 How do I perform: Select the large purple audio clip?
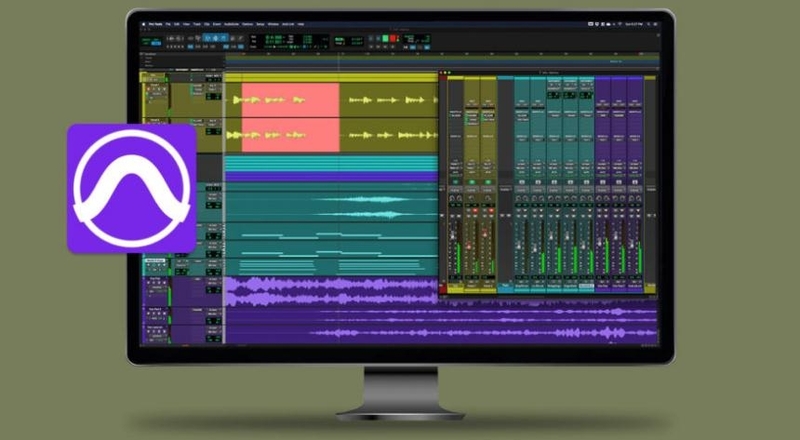[x=332, y=291]
